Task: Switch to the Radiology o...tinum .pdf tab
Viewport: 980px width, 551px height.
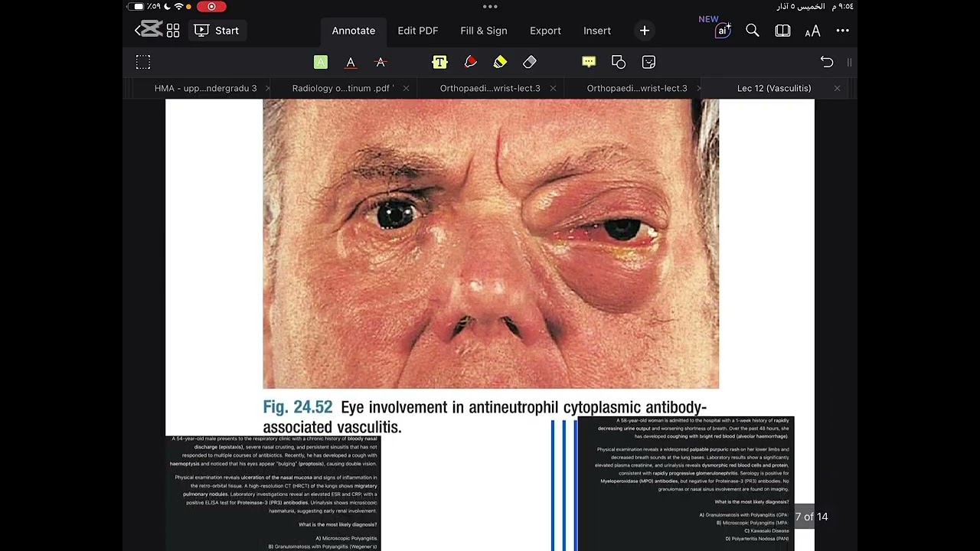Action: [342, 88]
